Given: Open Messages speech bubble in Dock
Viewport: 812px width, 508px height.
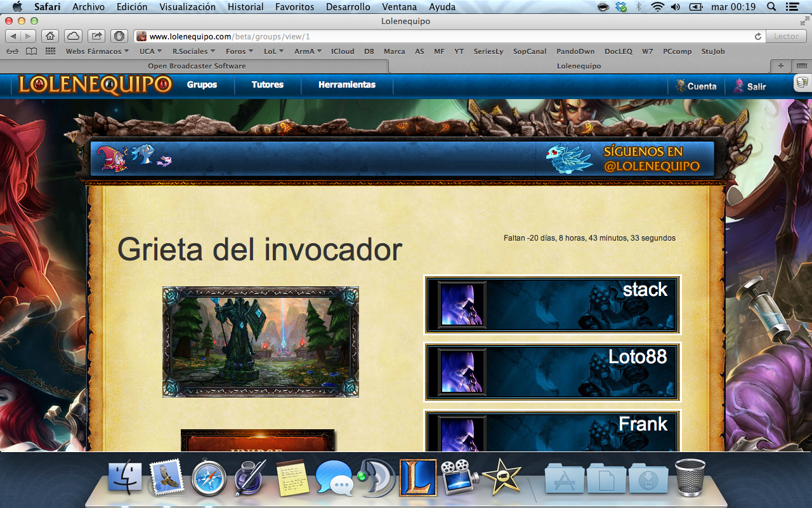Looking at the screenshot, I should (334, 478).
